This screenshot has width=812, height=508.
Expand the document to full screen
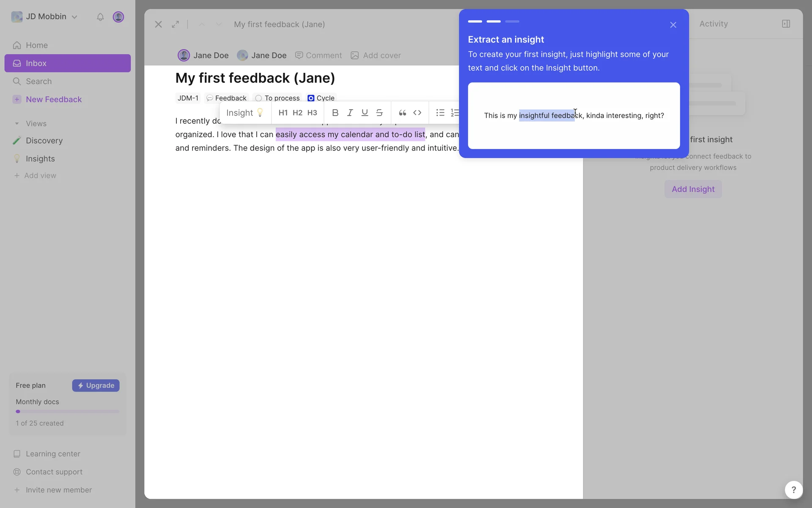[x=176, y=25]
